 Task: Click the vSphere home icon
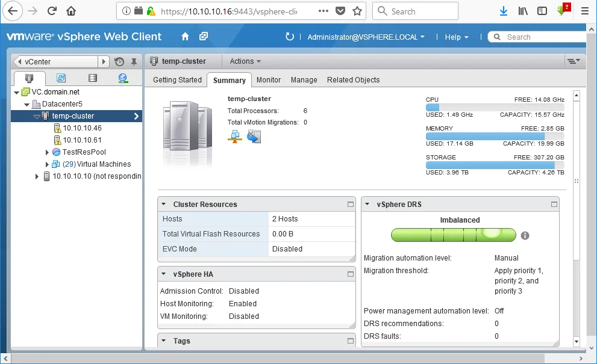[x=186, y=37]
